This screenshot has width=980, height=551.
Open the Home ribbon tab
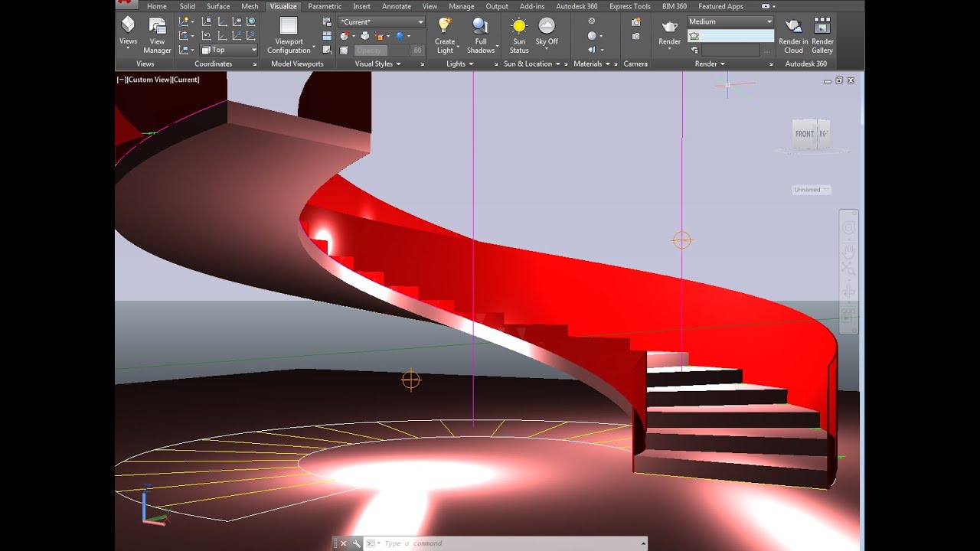(x=156, y=6)
